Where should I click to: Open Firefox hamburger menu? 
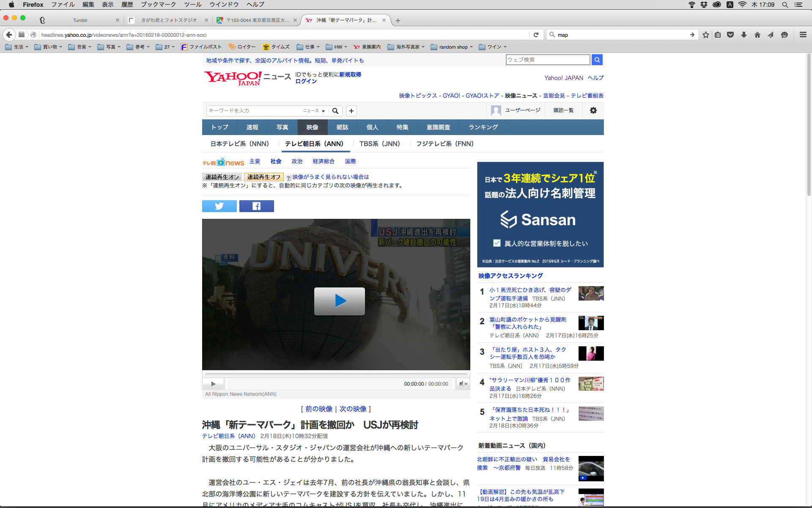(803, 35)
